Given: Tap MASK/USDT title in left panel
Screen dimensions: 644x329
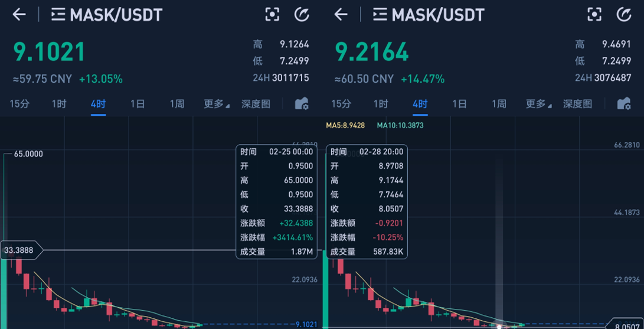Looking at the screenshot, I should 116,15.
